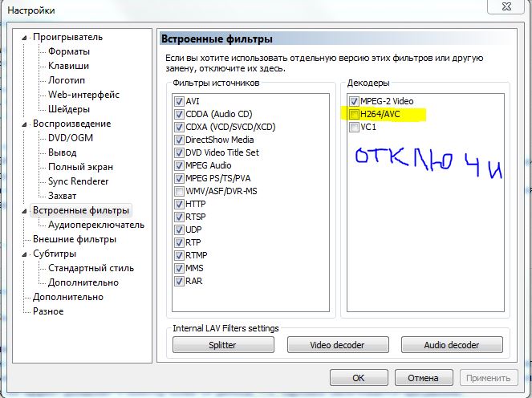This screenshot has width=532, height=398.
Task: Collapse the Проигрыватель tree section
Action: [26, 38]
